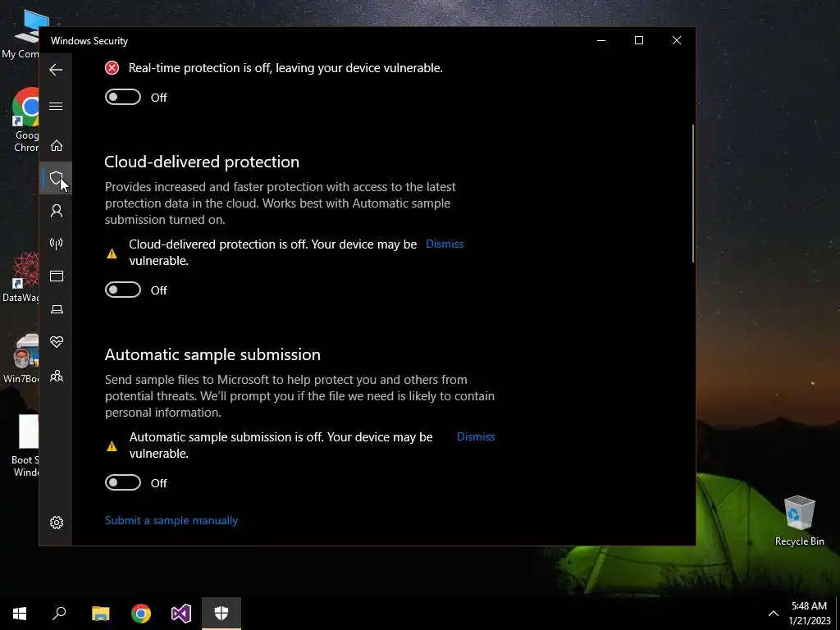Select the Recycle Bin desktop icon

click(x=799, y=521)
